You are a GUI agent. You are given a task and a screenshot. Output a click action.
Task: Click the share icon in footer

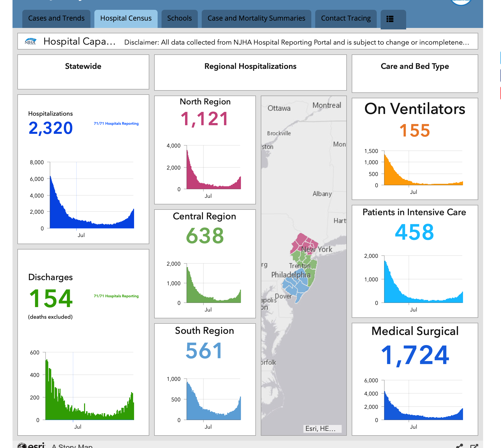click(459, 446)
